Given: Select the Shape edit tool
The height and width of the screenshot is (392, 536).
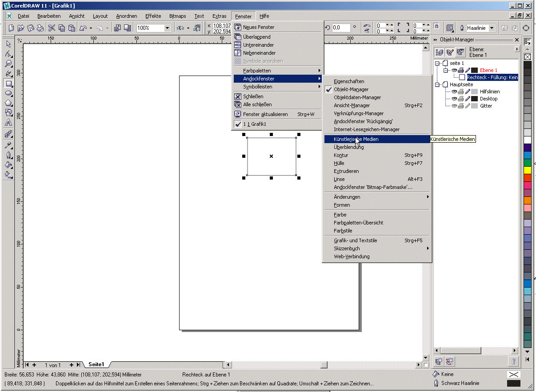Looking at the screenshot, I should pos(8,54).
